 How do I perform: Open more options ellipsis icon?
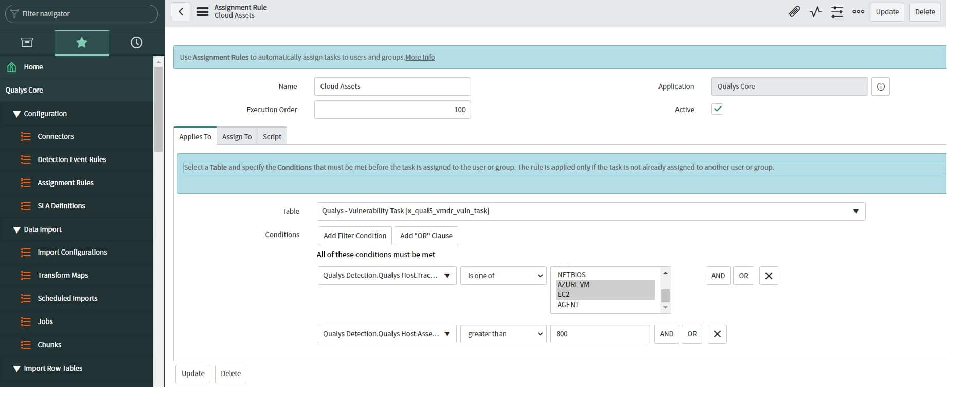859,12
